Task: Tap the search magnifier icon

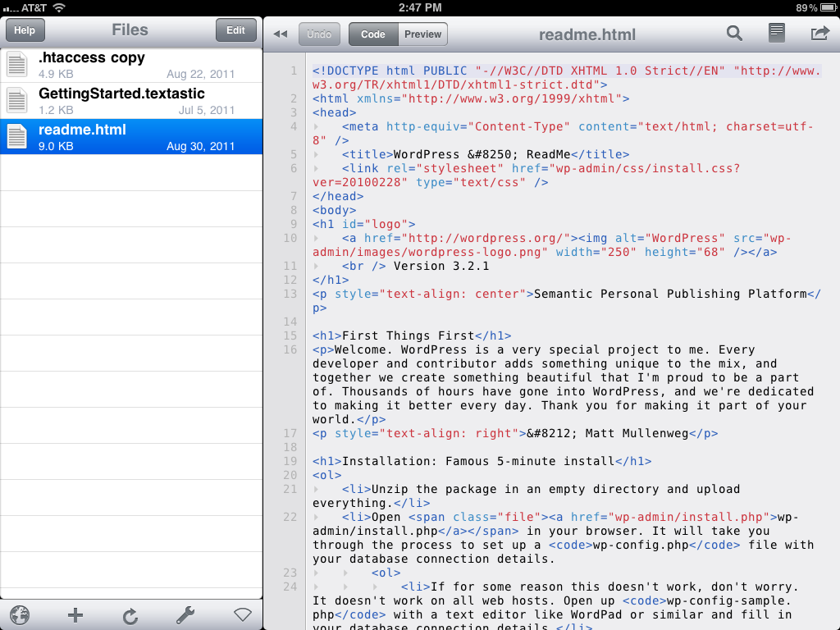Action: 734,34
